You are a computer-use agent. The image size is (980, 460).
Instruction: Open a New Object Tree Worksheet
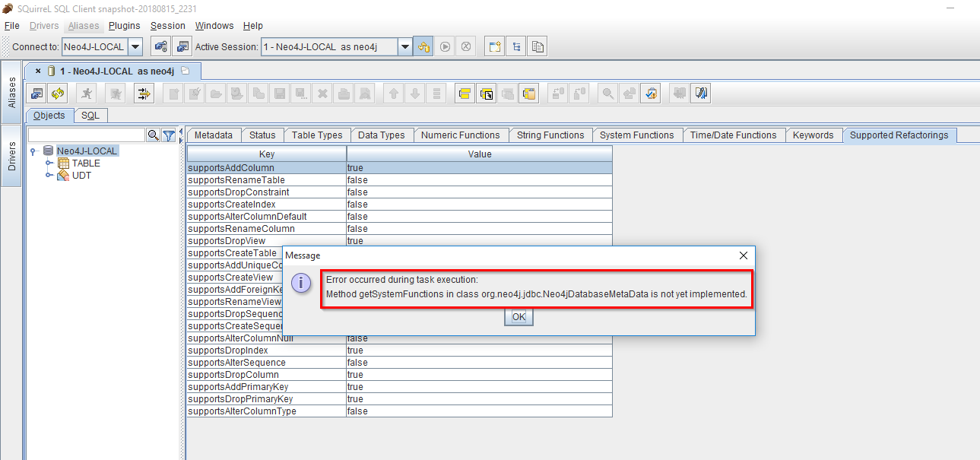pyautogui.click(x=515, y=46)
